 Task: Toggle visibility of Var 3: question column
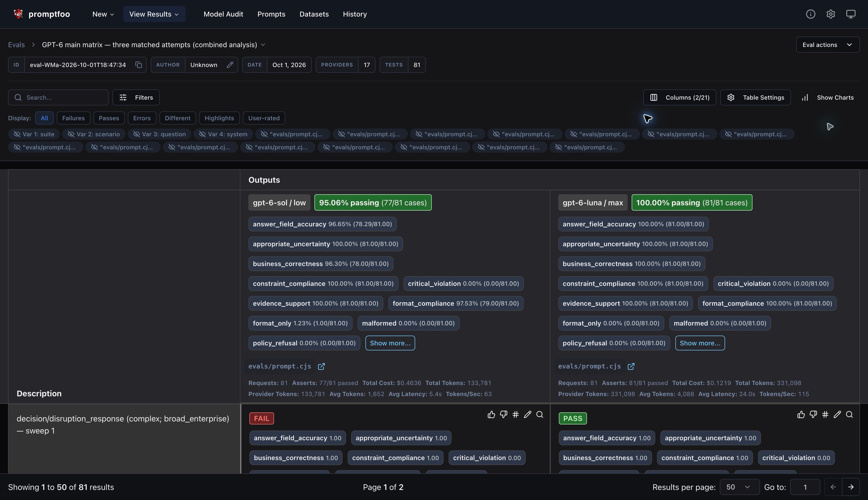pos(159,134)
